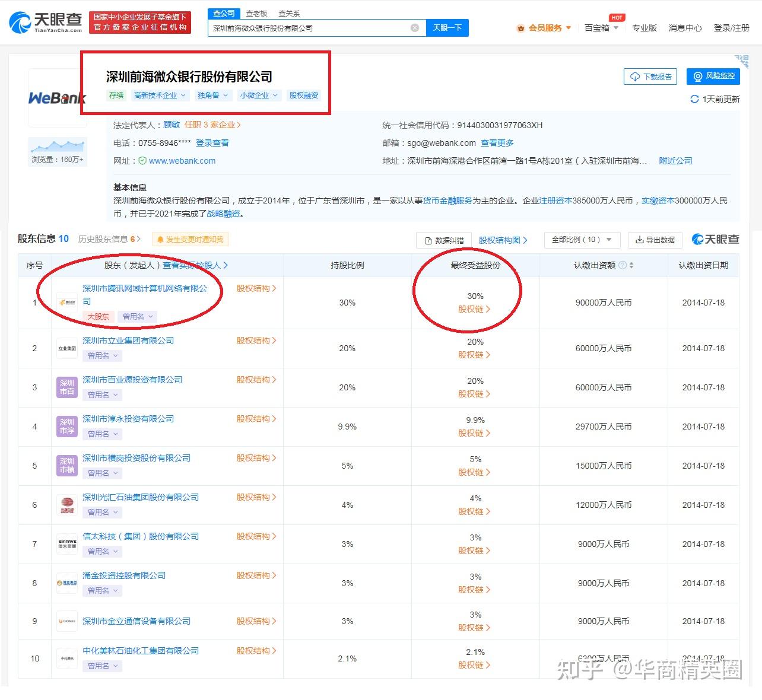This screenshot has width=762, height=700.
Task: Click the 中化美林 logo icon
Action: tap(67, 658)
